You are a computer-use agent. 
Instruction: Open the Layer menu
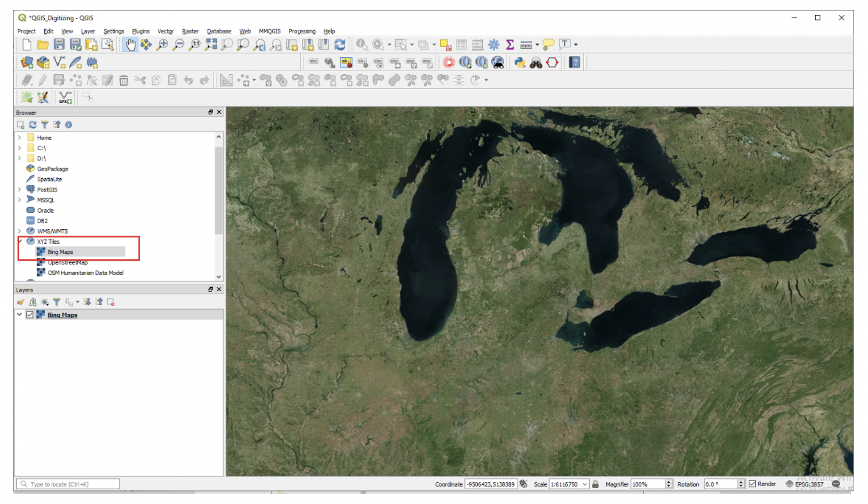coord(88,31)
